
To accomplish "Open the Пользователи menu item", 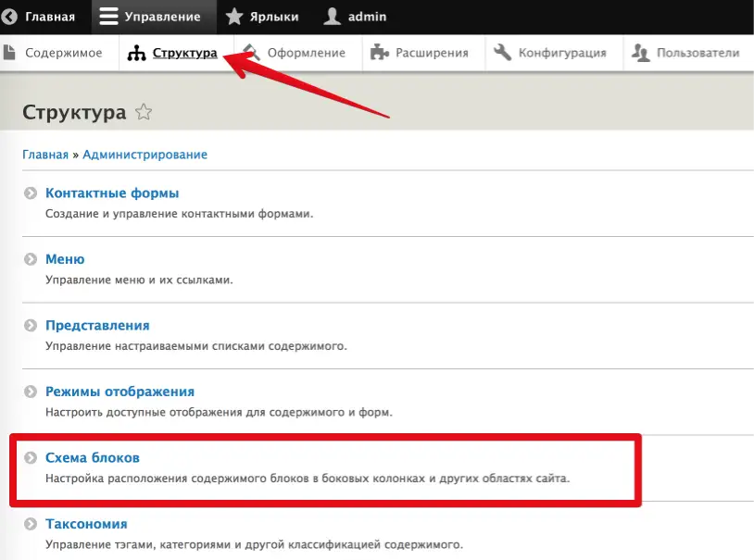I will 697,53.
